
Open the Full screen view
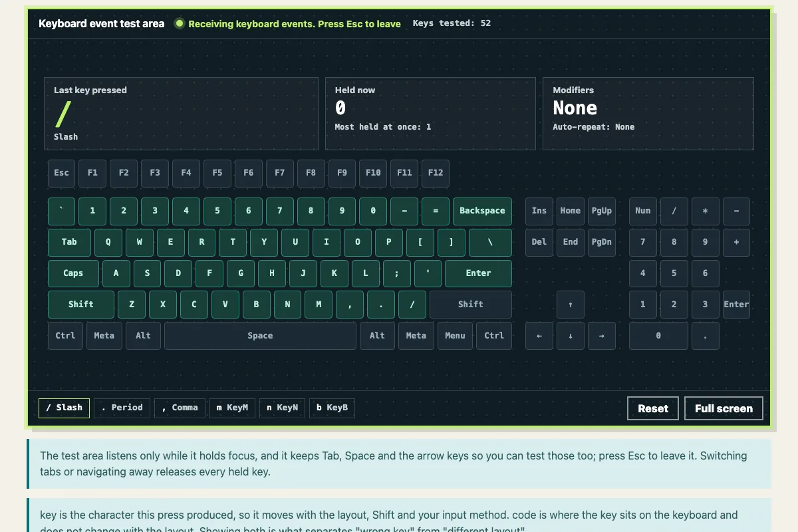[724, 408]
